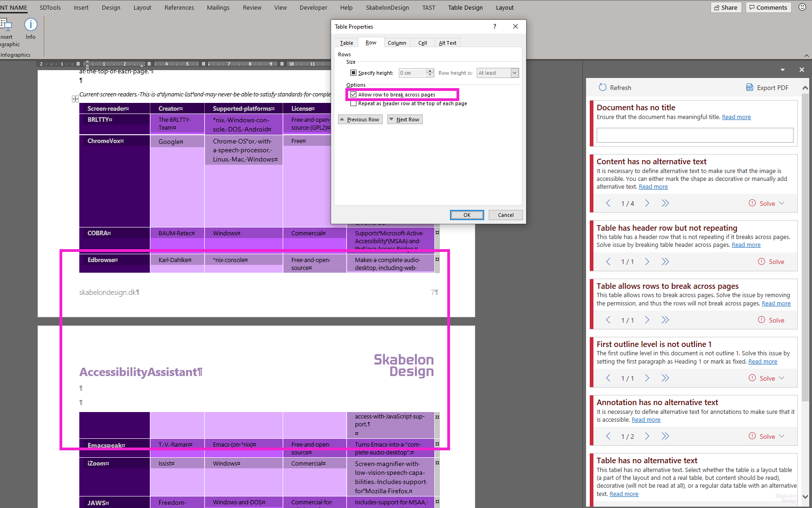Click the Table Properties dialog help icon
This screenshot has width=812, height=508.
tap(494, 26)
